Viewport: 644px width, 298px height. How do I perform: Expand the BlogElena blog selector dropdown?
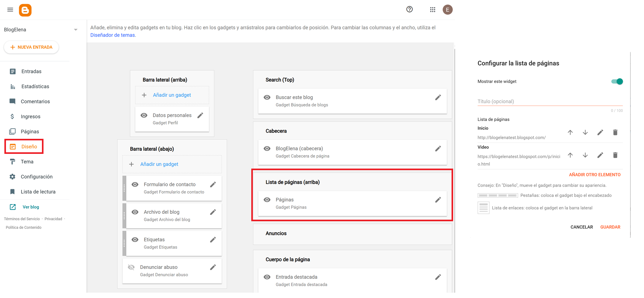click(75, 30)
